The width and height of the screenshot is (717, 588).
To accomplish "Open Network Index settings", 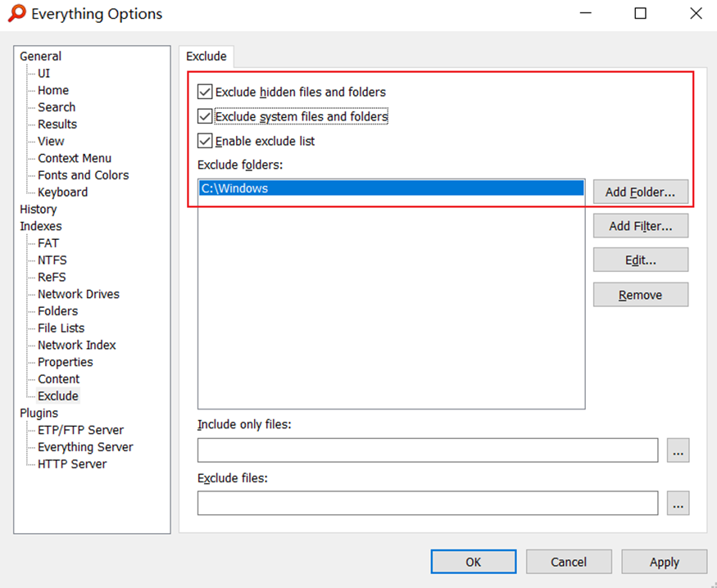I will [76, 345].
